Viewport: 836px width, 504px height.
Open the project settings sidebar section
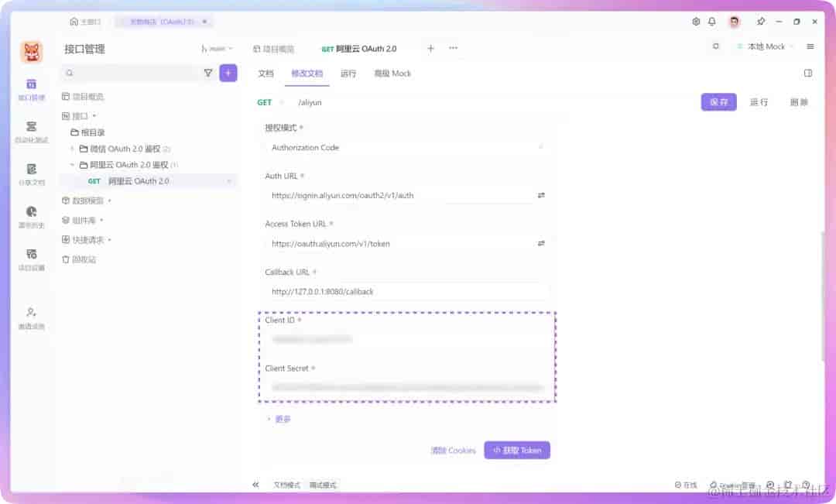32,259
